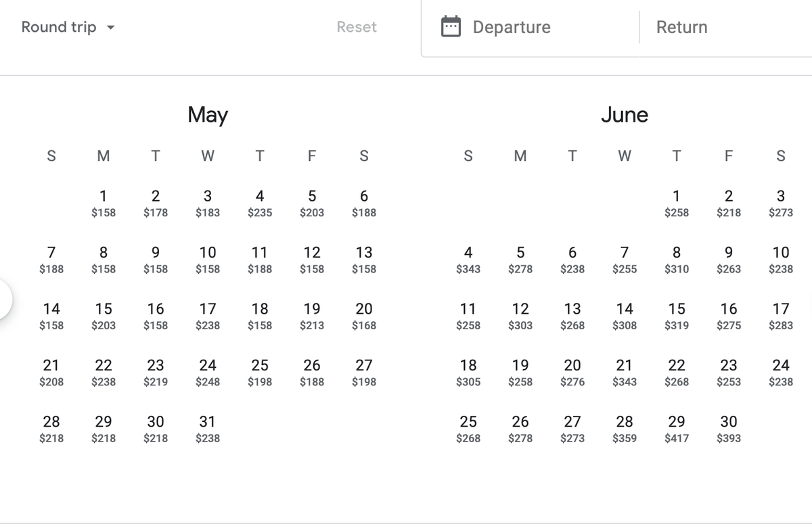
Task: Select June 17 weekend date
Action: 780,316
